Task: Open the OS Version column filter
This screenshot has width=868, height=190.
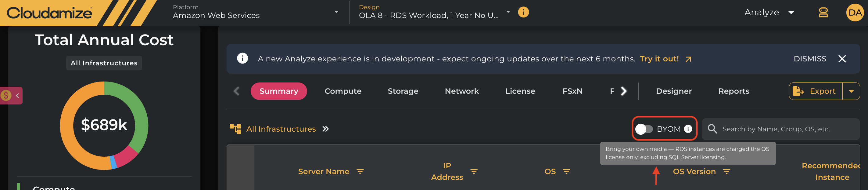Action: [x=726, y=171]
